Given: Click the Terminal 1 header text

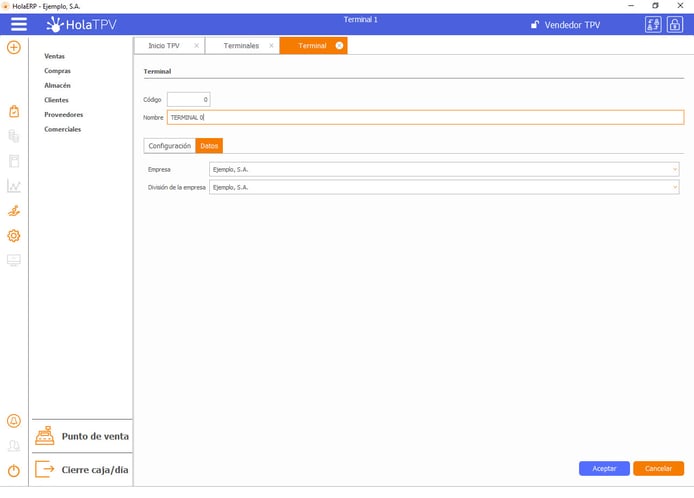Looking at the screenshot, I should coord(361,19).
